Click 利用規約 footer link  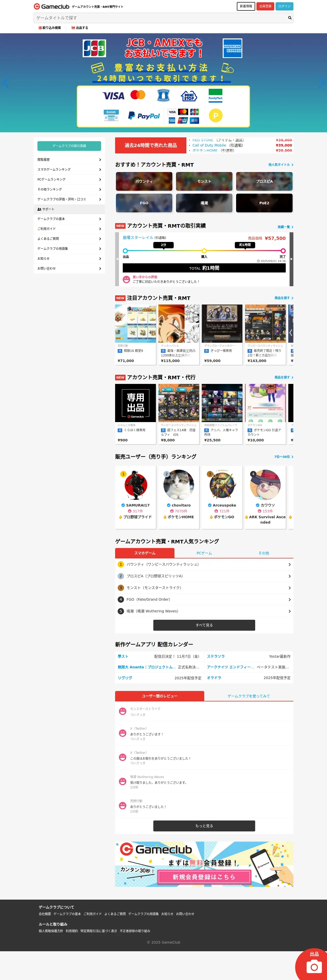point(72,931)
